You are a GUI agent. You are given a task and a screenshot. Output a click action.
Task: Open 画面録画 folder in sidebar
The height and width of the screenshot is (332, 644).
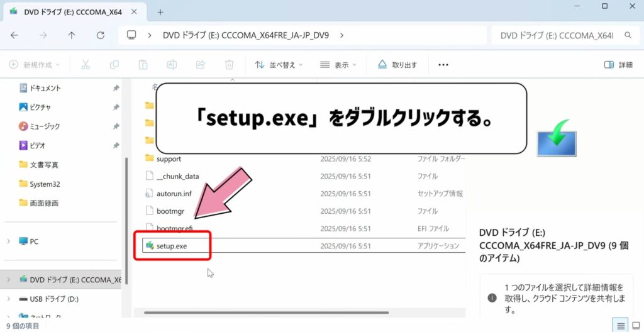point(44,203)
